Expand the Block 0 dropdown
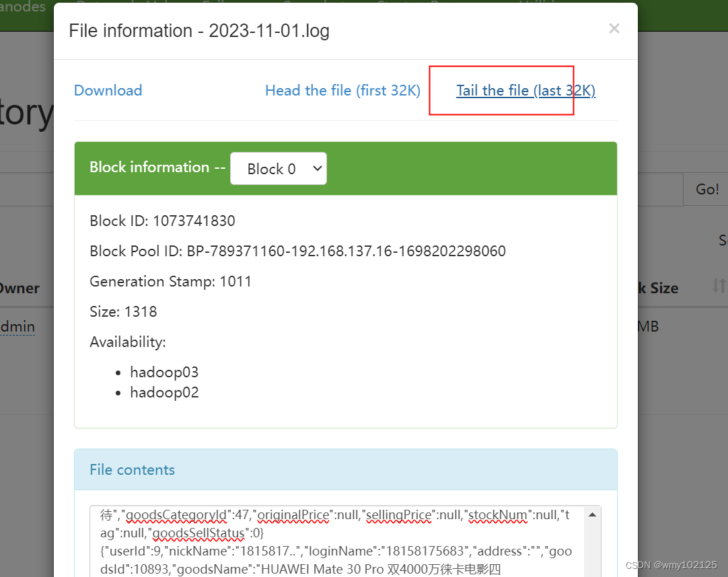The image size is (728, 577). click(x=279, y=169)
